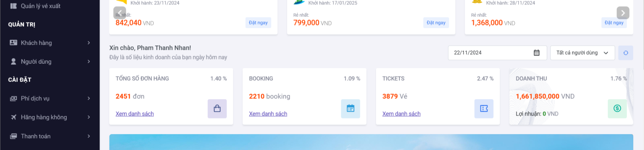This screenshot has width=644, height=150.
Task: Click the refresh icon beside user filter
Action: click(x=626, y=53)
